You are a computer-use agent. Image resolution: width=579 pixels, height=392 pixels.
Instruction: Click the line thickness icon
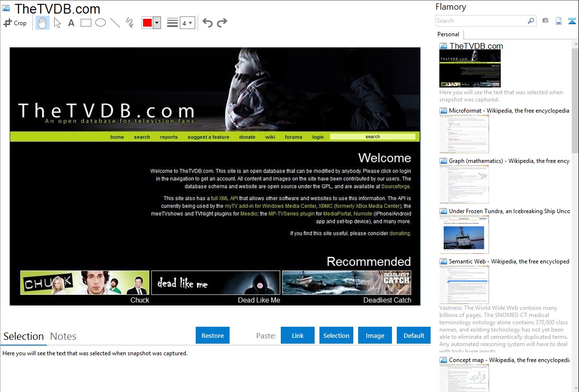(x=173, y=23)
